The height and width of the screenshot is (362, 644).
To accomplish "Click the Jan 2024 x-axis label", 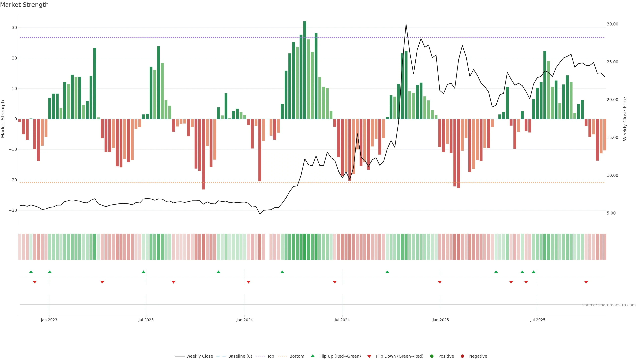I will [245, 320].
